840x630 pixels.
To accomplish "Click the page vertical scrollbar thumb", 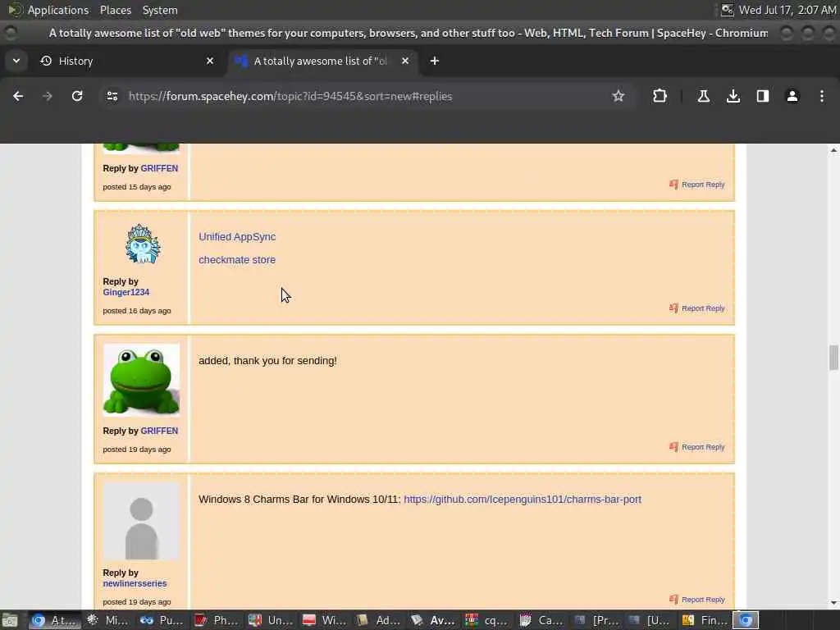I will 833,358.
